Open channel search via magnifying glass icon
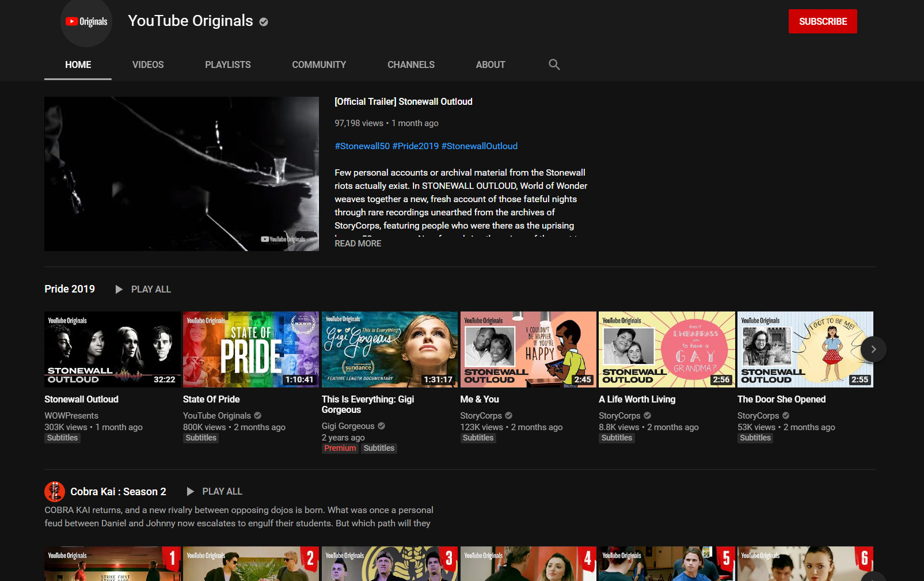924x581 pixels. click(x=554, y=64)
